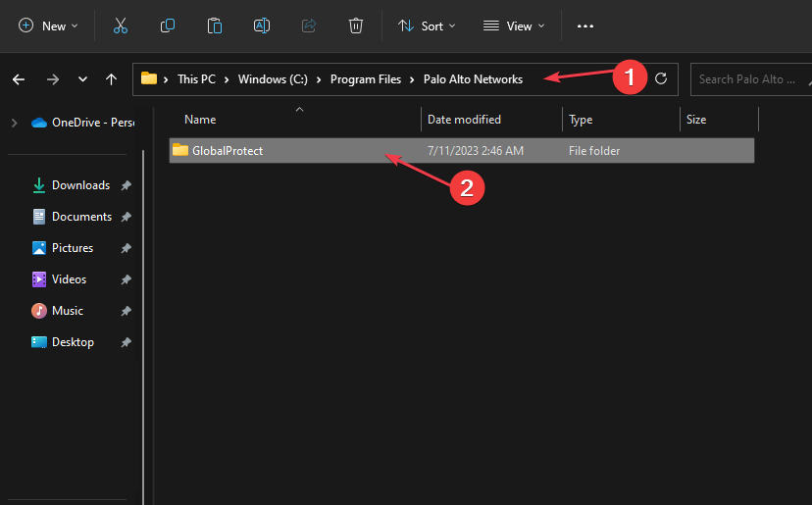Viewport: 812px width, 505px height.
Task: Click the Share icon in toolbar
Action: coord(309,25)
